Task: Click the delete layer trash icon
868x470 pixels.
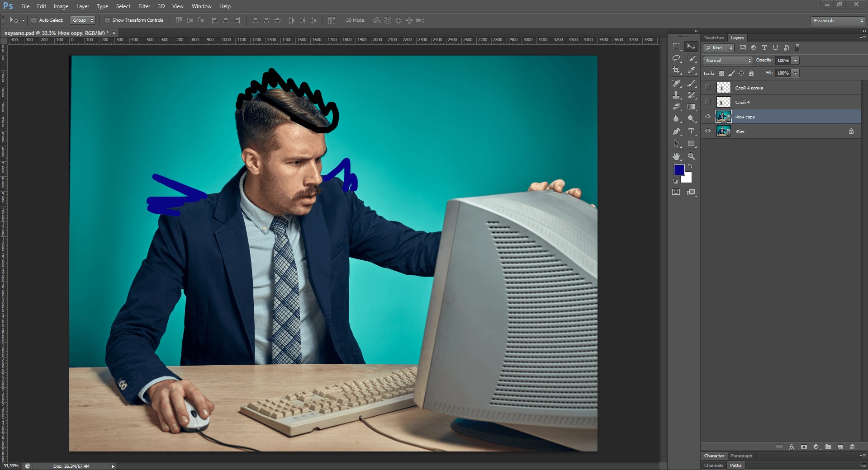Action: (852, 447)
